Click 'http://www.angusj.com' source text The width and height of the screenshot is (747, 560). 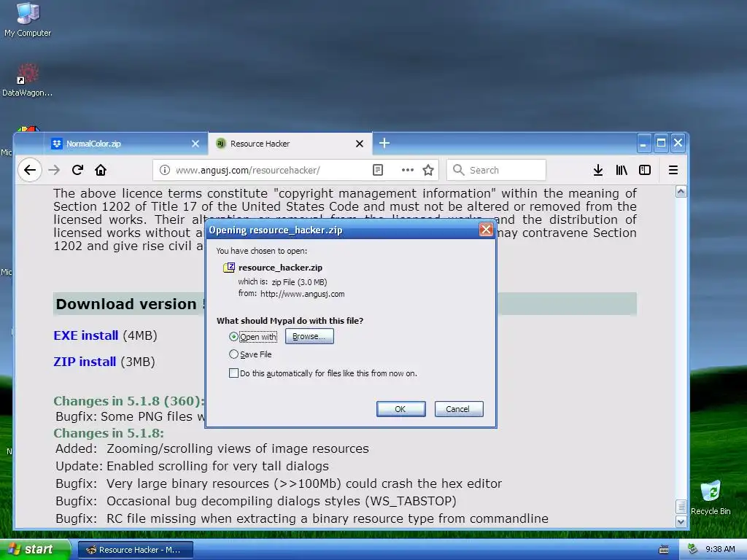point(303,294)
